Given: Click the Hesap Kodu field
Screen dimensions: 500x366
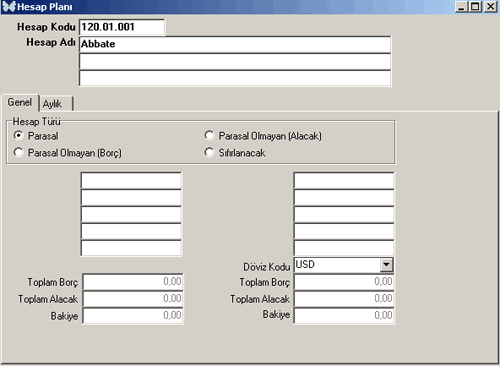Looking at the screenshot, I should click(x=122, y=27).
